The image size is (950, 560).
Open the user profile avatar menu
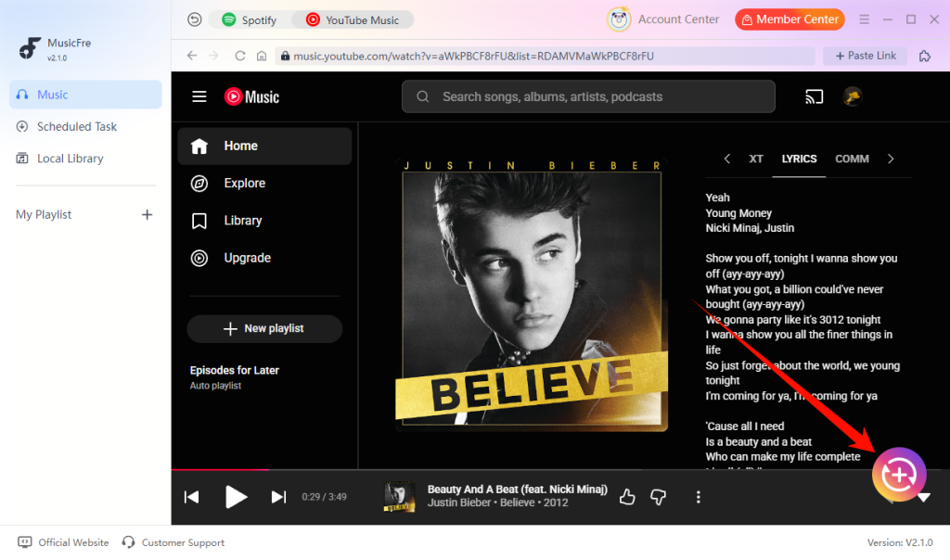pos(853,96)
